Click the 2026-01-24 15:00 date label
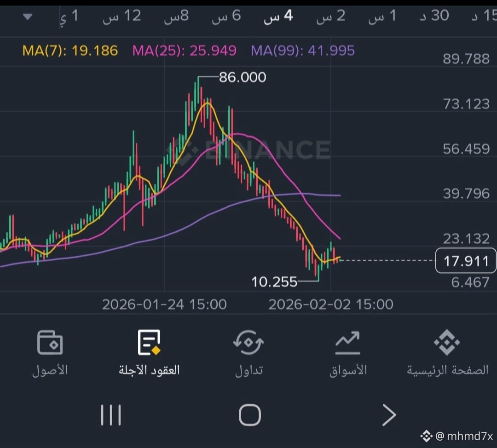The height and width of the screenshot is (448, 497). coord(164,304)
